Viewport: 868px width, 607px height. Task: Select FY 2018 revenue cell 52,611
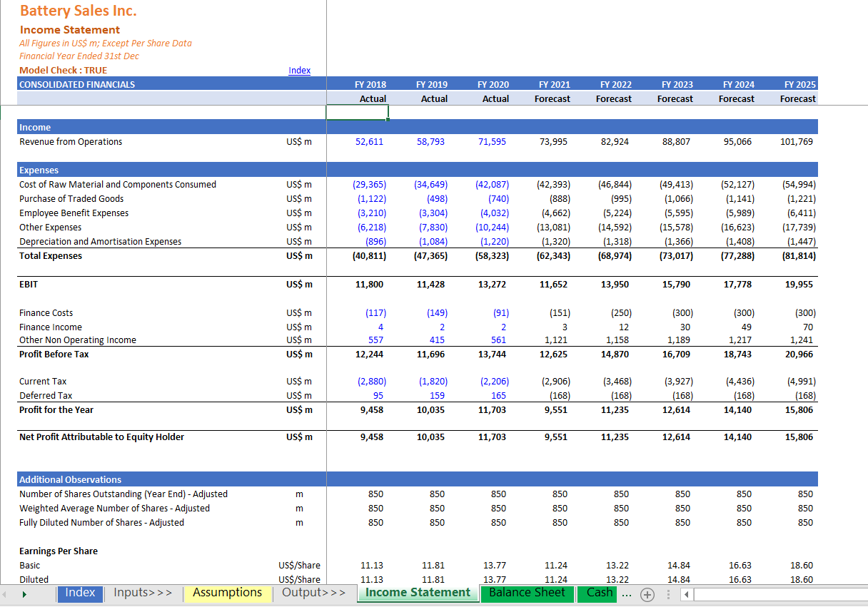369,142
